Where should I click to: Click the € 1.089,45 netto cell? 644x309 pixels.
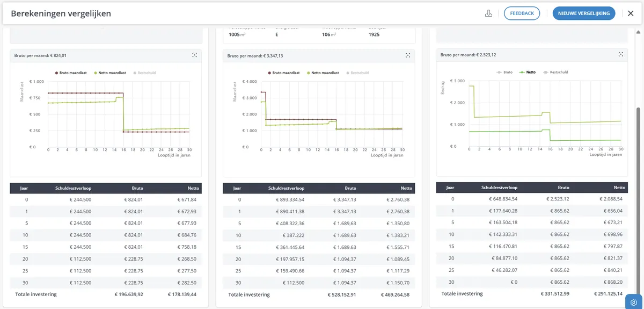399,259
